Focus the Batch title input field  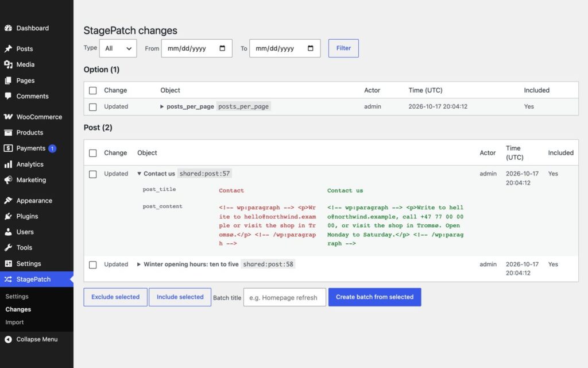[x=285, y=297]
